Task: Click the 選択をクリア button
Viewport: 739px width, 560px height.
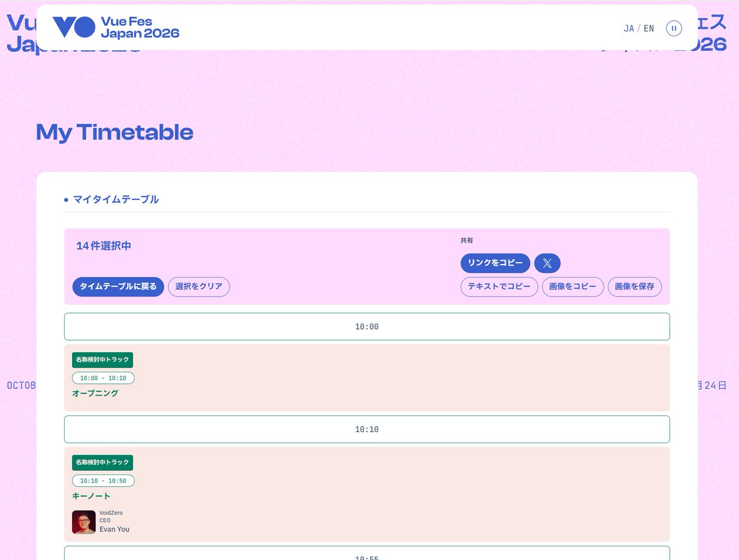Action: [x=199, y=287]
